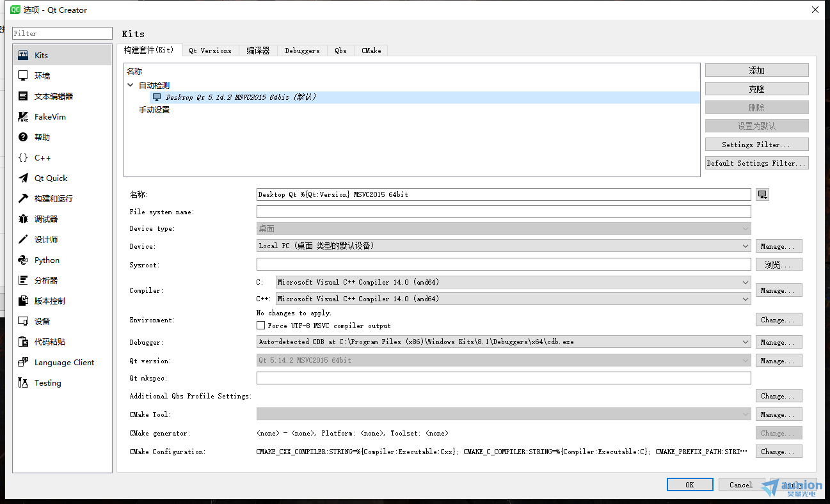Click Change... for Additional Qbs Profile Settings

779,396
